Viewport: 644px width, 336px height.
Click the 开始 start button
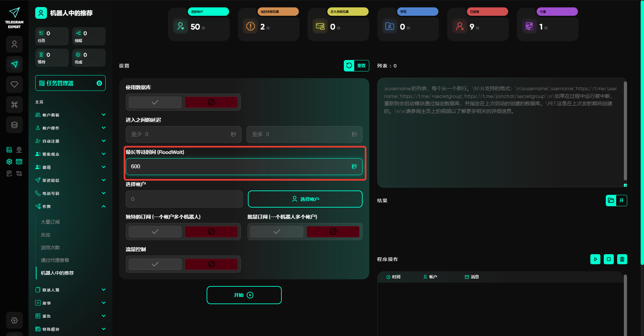coord(244,295)
